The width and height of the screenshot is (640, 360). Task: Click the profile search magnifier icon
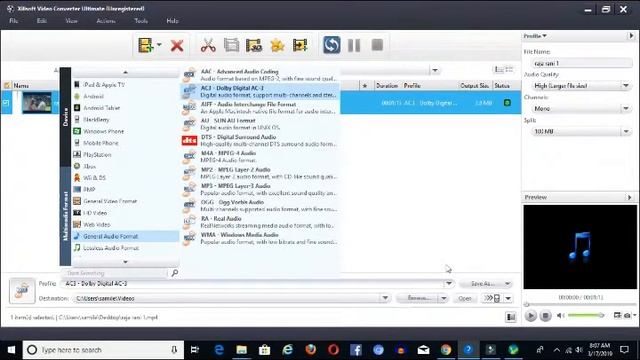[x=175, y=273]
